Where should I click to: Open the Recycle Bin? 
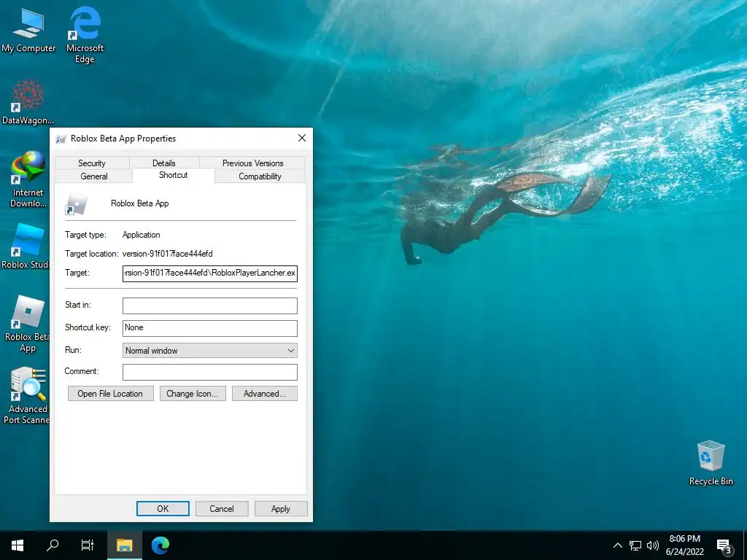(711, 463)
